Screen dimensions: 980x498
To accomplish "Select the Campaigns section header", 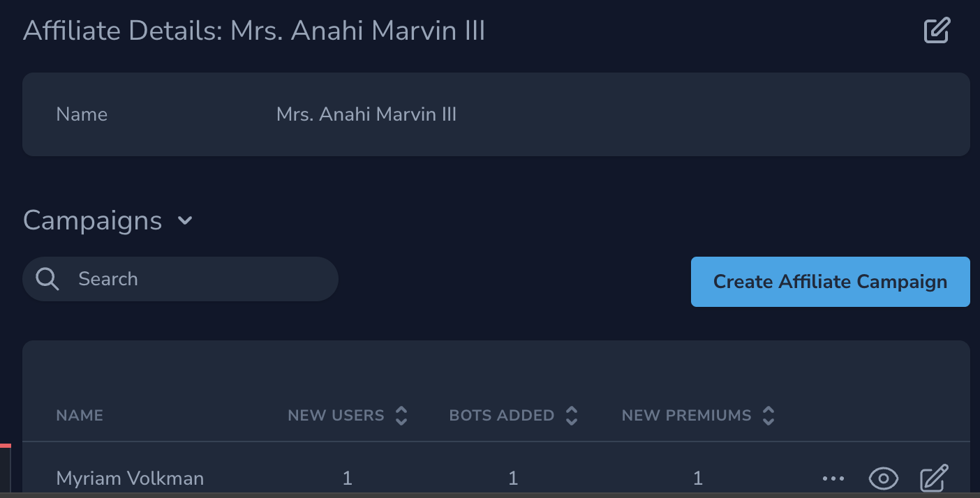I will coord(92,220).
